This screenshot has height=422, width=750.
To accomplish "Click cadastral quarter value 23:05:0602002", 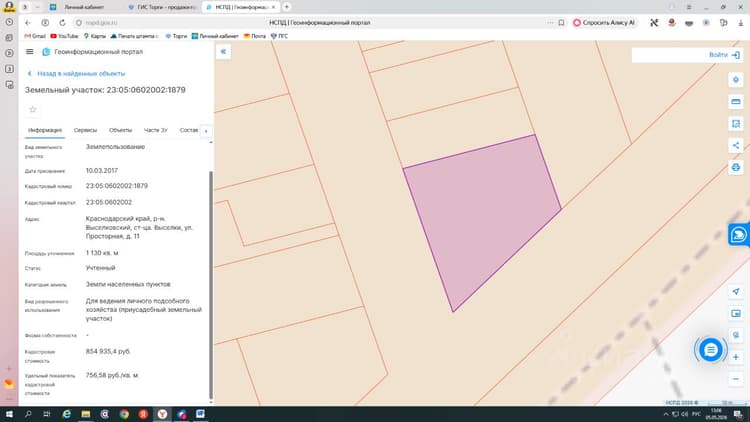I will tap(109, 202).
